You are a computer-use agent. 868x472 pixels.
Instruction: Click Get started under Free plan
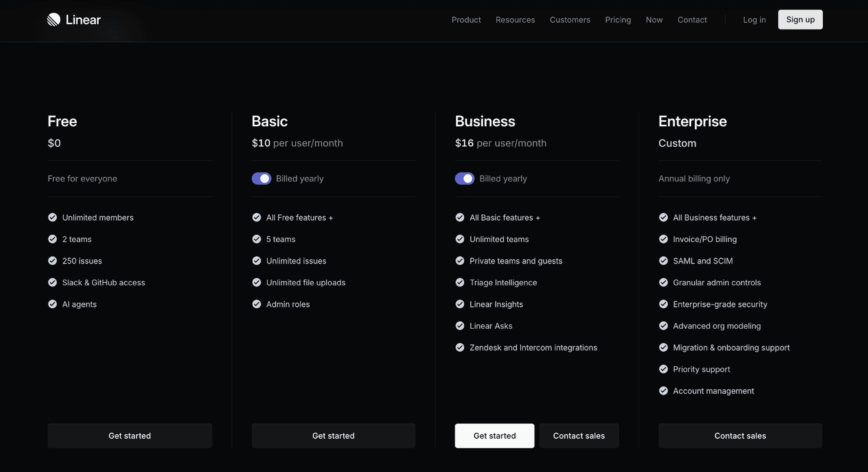click(130, 436)
